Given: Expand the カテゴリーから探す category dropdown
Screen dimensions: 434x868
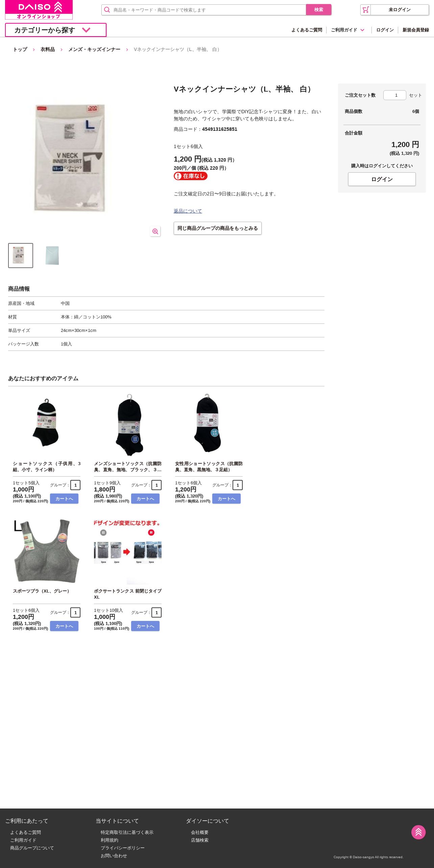Looking at the screenshot, I should click(x=56, y=30).
